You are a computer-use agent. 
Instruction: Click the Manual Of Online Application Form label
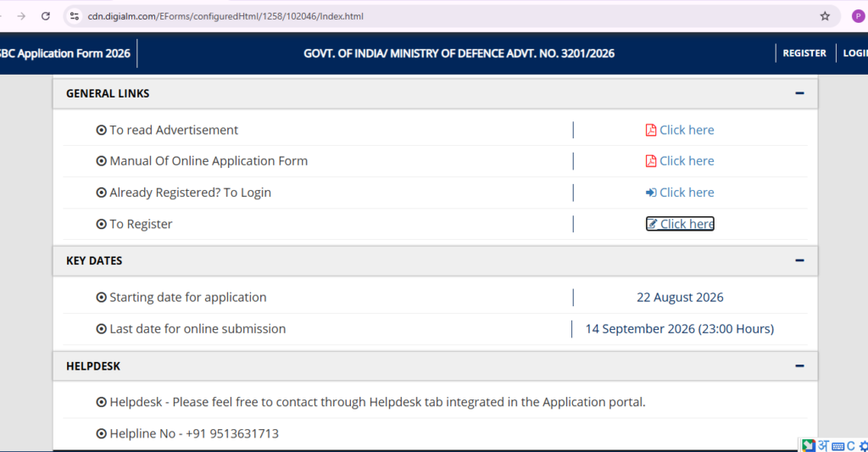click(209, 160)
